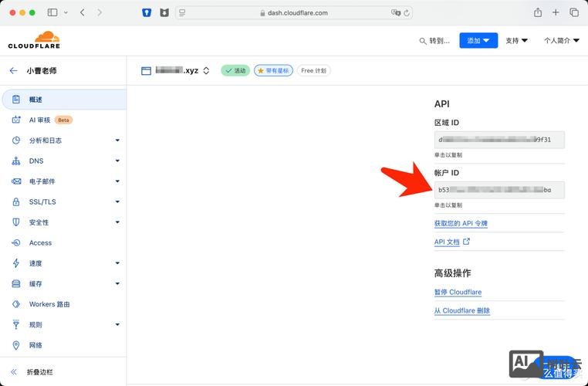Go back with Safari's back arrow
This screenshot has height=386, width=588.
82,12
